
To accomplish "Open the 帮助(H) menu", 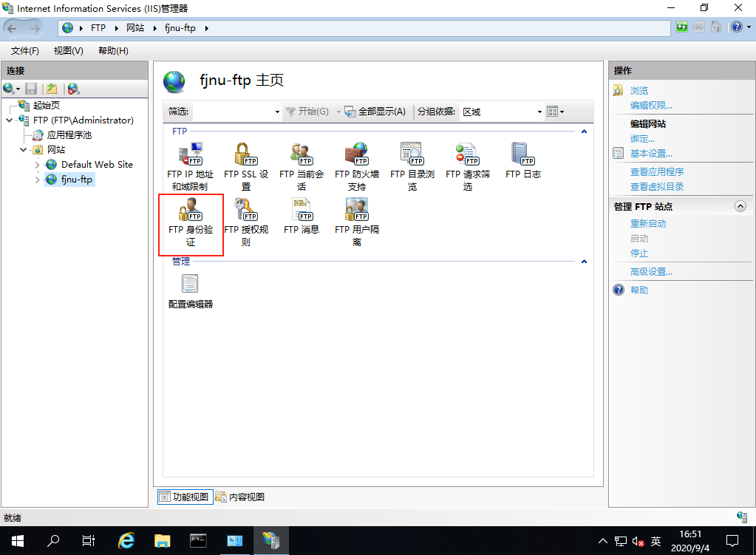I will (113, 51).
